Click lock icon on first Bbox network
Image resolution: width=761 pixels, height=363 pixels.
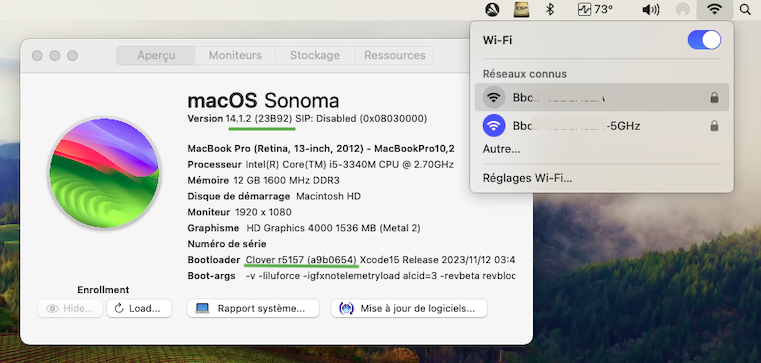point(714,98)
